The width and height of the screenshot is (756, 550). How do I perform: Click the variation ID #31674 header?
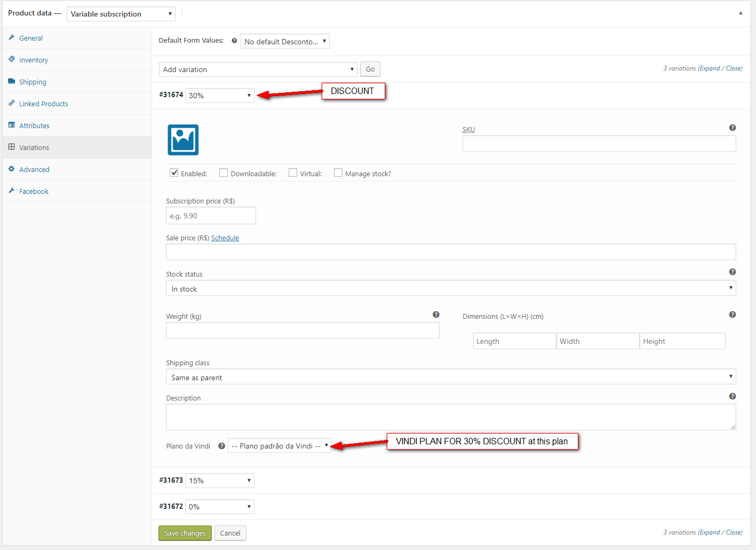click(171, 95)
